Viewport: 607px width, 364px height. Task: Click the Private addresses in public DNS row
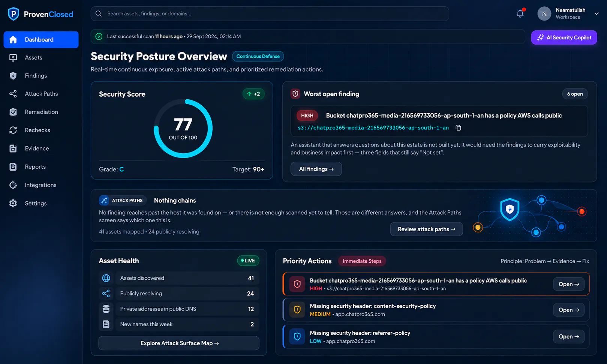click(179, 309)
